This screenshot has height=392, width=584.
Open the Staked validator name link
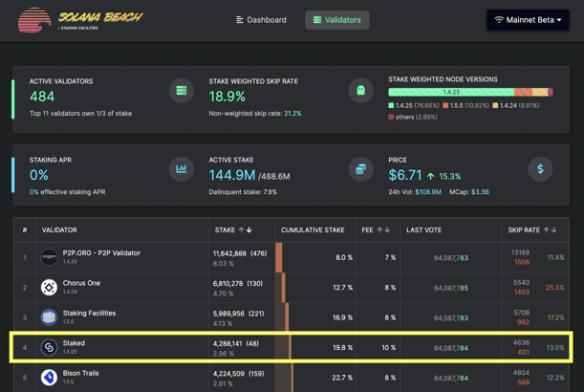(x=74, y=343)
